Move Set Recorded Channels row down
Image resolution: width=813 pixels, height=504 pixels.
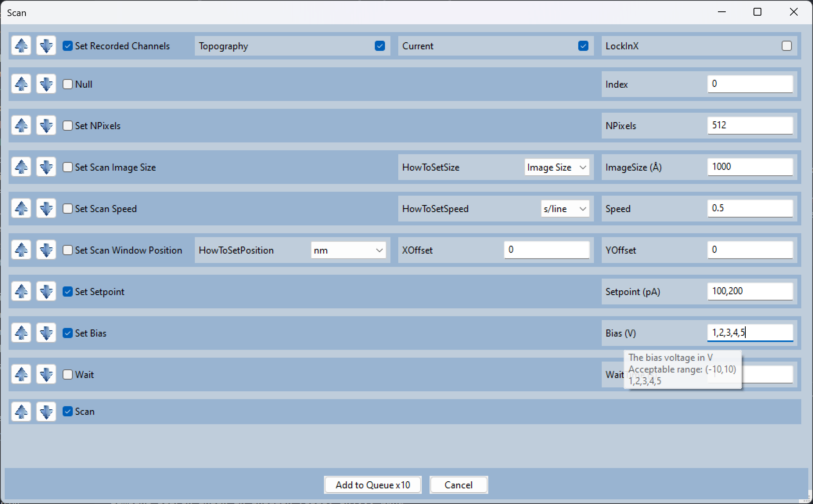coord(46,46)
